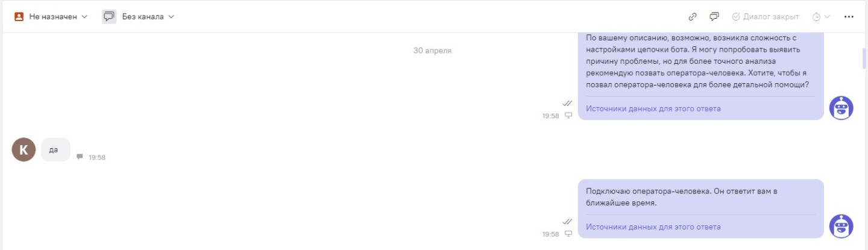This screenshot has height=250, width=868.
Task: Click read double-check mark of first bot message
Action: (x=567, y=103)
